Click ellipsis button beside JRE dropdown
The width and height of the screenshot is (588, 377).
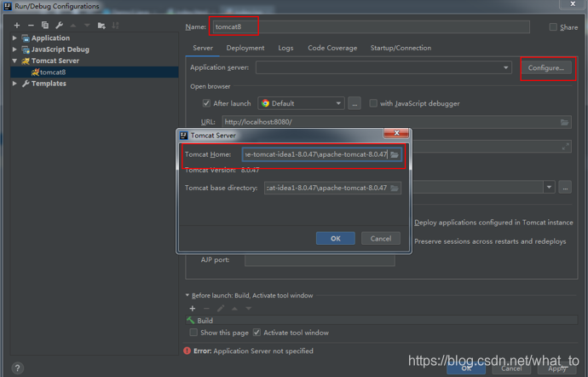(565, 187)
